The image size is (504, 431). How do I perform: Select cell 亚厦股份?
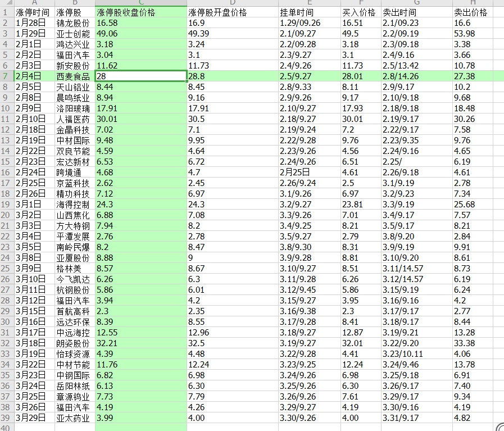tap(75, 257)
